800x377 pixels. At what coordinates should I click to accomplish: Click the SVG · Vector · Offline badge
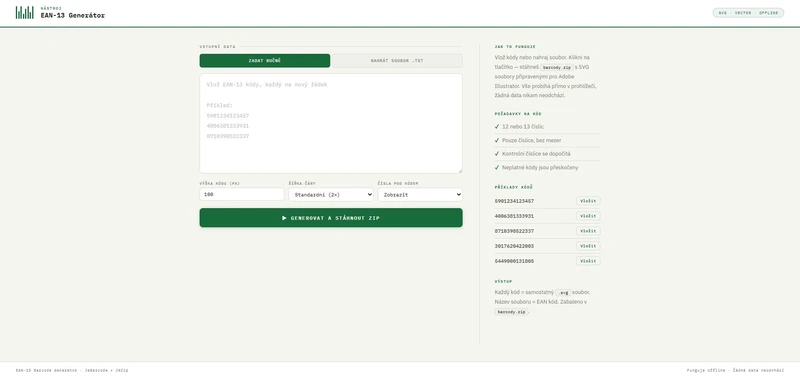tap(748, 13)
